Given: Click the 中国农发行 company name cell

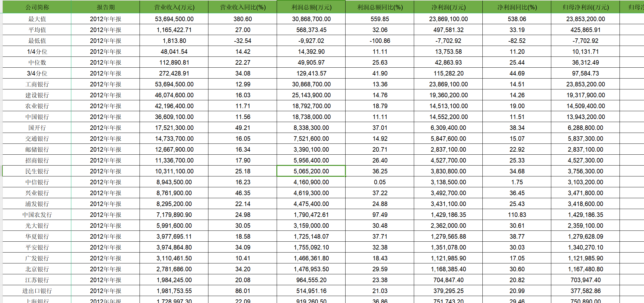Looking at the screenshot, I should click(37, 214).
